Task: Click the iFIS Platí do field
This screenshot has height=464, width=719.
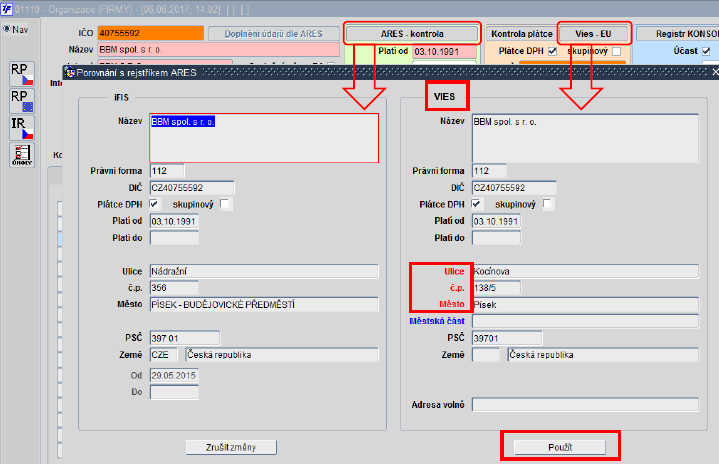Action: tap(174, 238)
